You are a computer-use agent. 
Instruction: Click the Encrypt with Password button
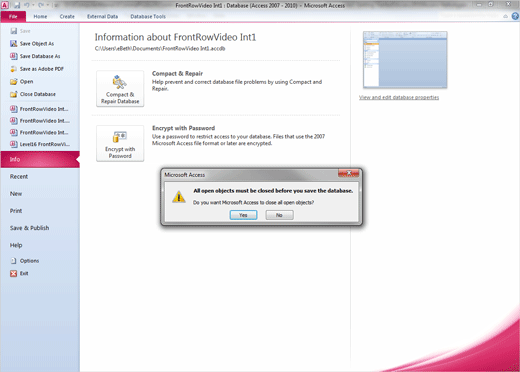click(120, 143)
